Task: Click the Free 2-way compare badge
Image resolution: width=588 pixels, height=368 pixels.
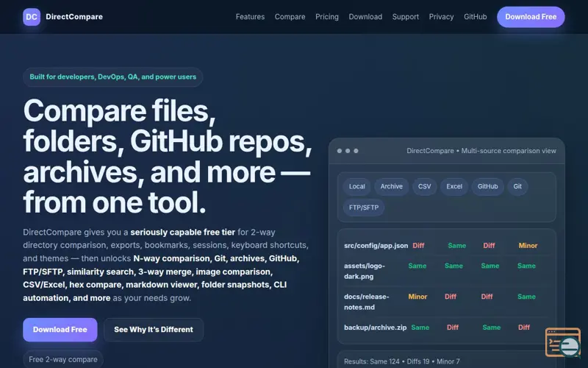Action: [63, 359]
